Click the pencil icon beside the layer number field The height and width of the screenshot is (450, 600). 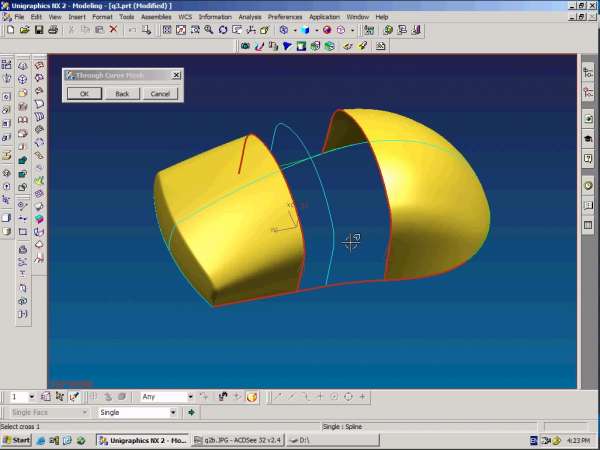pos(74,397)
